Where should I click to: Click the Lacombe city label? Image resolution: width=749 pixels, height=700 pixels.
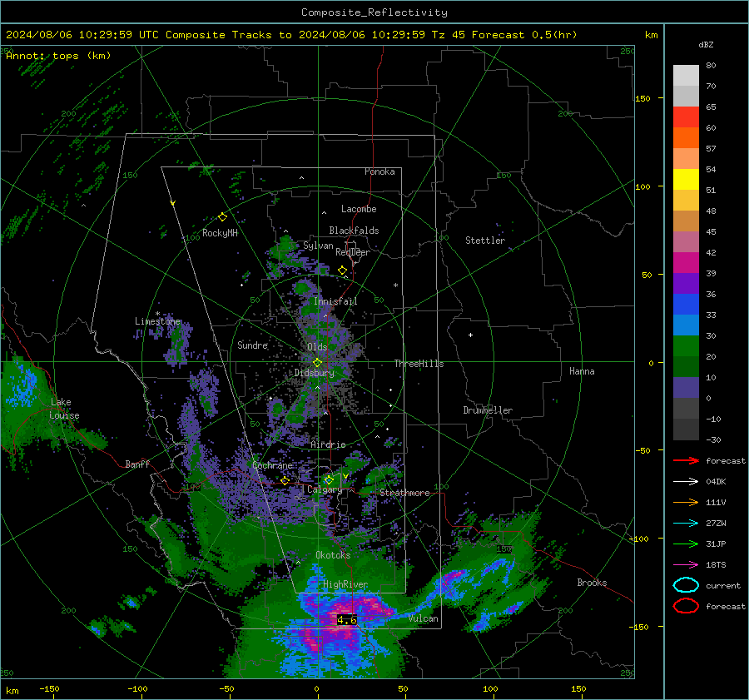(x=359, y=209)
